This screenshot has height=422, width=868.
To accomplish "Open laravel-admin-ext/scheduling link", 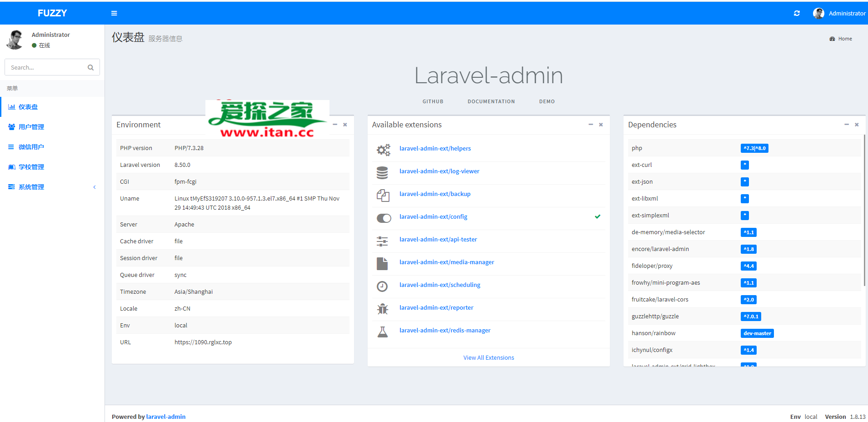I will [440, 285].
